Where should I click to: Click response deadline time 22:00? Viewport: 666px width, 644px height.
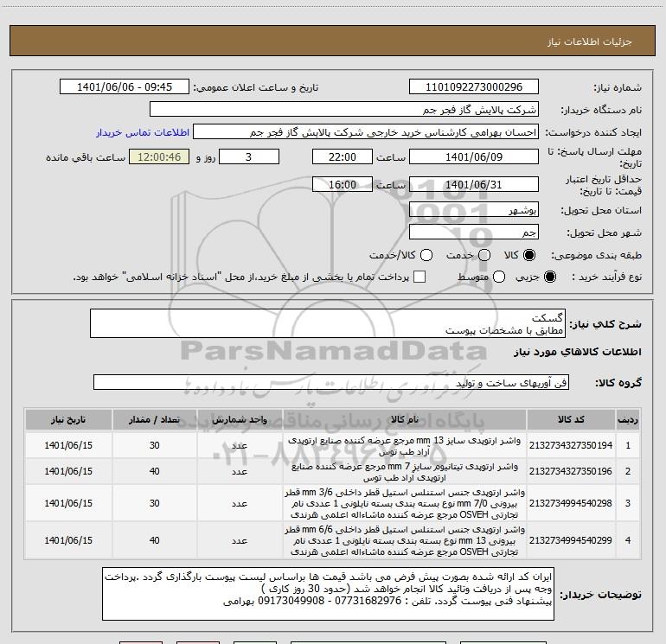pyautogui.click(x=343, y=156)
